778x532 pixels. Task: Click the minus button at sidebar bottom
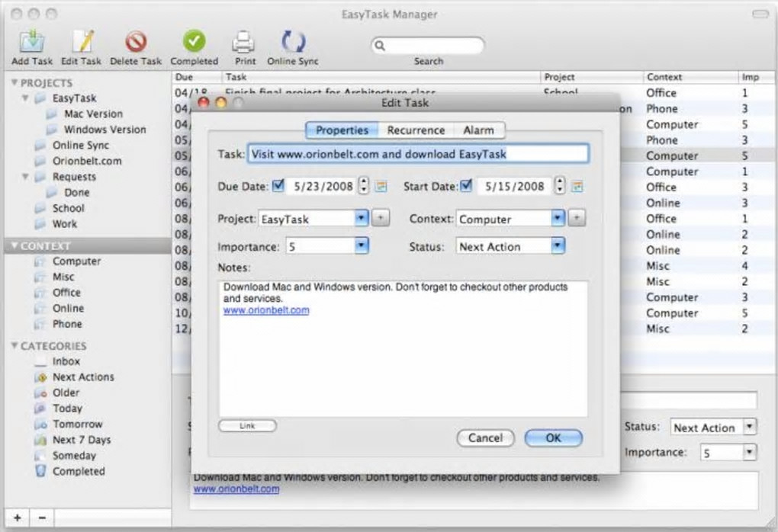tap(42, 518)
